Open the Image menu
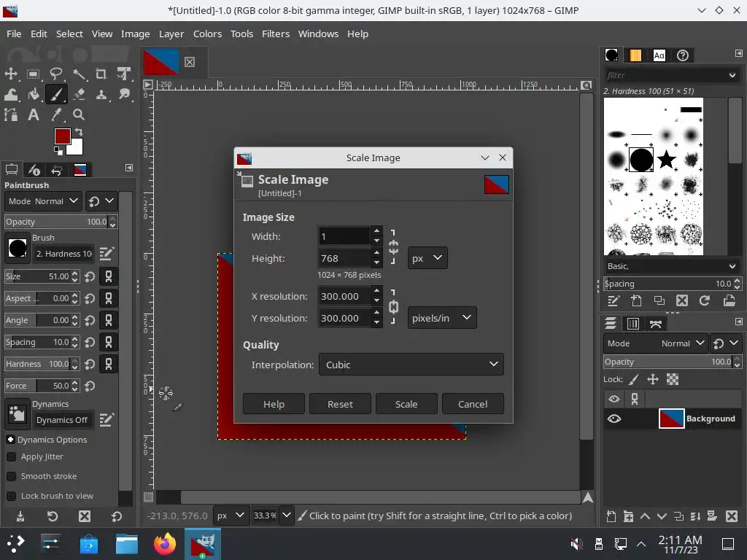Image resolution: width=747 pixels, height=560 pixels. (x=135, y=34)
